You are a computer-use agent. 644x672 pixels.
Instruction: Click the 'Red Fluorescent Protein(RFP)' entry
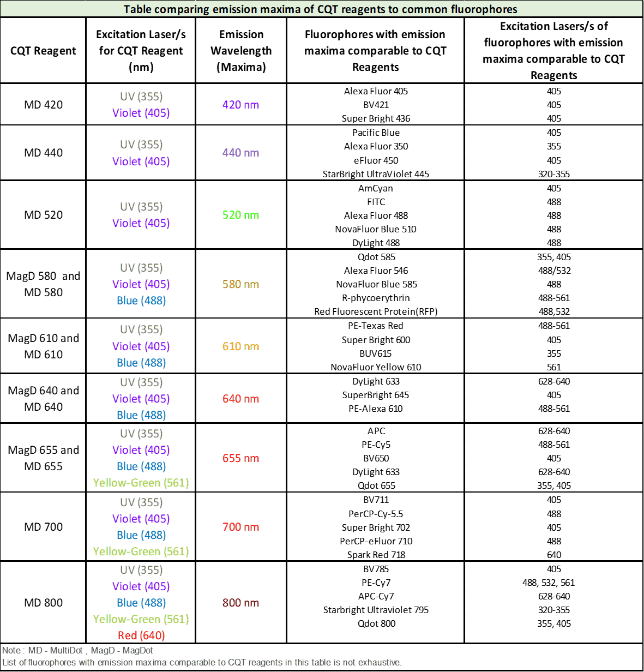tap(376, 311)
